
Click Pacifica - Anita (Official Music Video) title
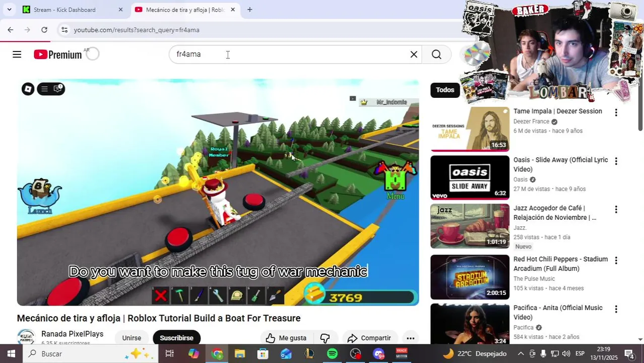[558, 312]
